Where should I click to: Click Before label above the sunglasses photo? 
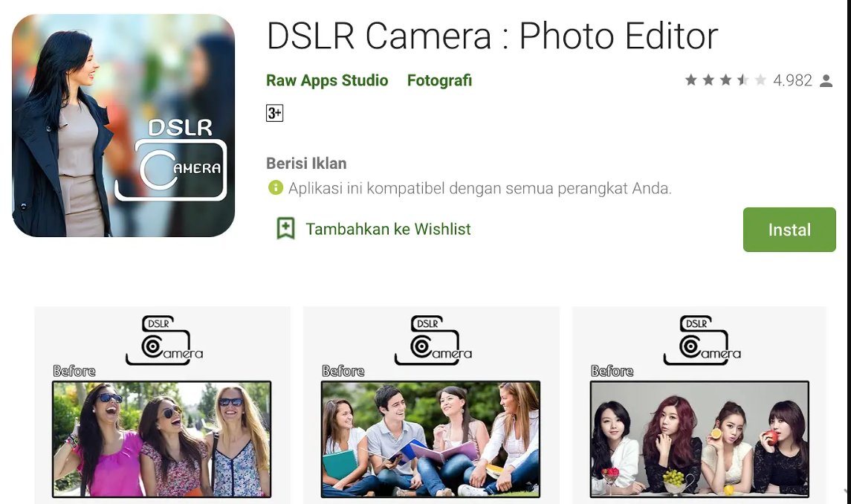74,371
